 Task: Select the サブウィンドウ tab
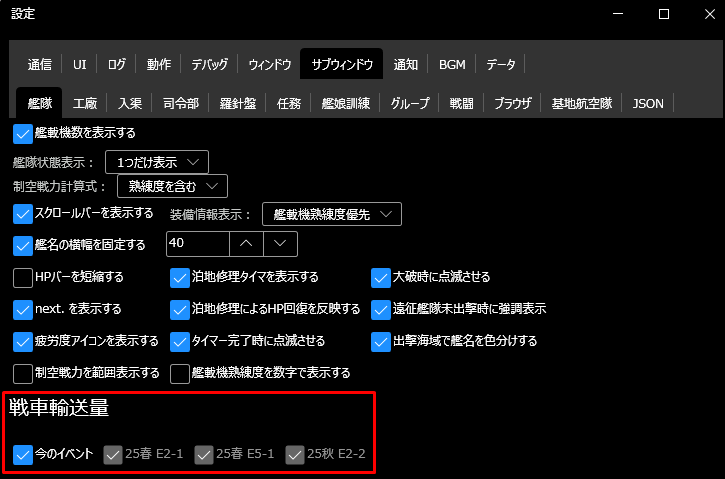(342, 64)
